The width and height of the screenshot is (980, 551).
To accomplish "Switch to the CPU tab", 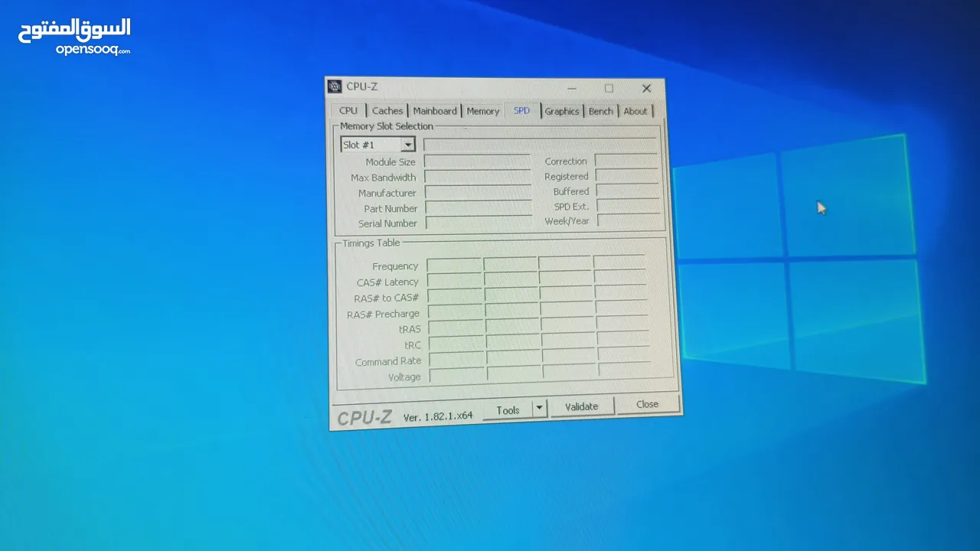I will pyautogui.click(x=348, y=111).
